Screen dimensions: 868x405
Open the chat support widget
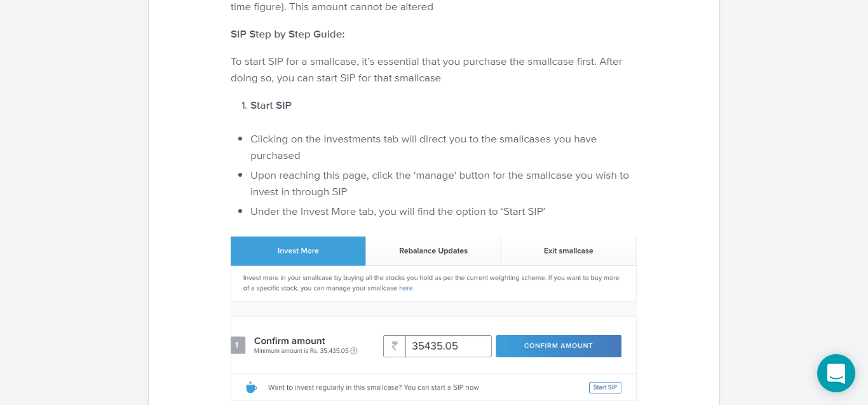coord(836,373)
